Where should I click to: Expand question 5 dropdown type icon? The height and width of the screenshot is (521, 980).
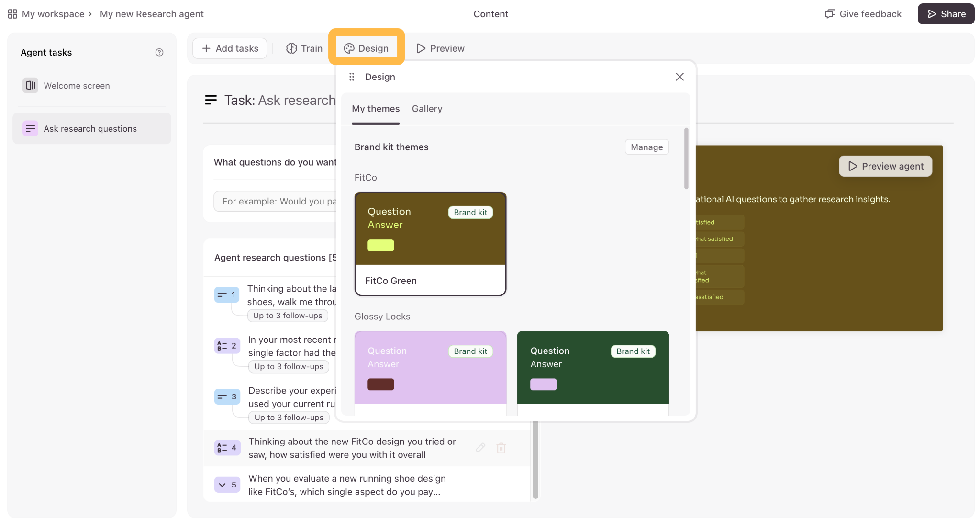tap(227, 485)
